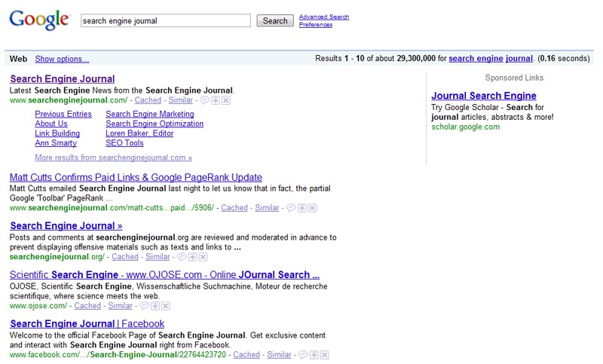
Task: Open Similar link for Matt Cutts result
Action: pos(267,208)
